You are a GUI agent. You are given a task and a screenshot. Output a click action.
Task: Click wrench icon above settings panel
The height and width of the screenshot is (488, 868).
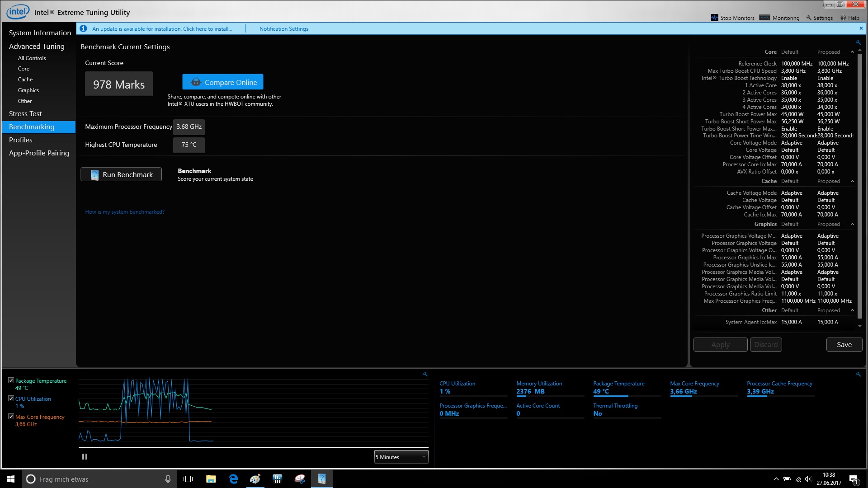point(858,42)
